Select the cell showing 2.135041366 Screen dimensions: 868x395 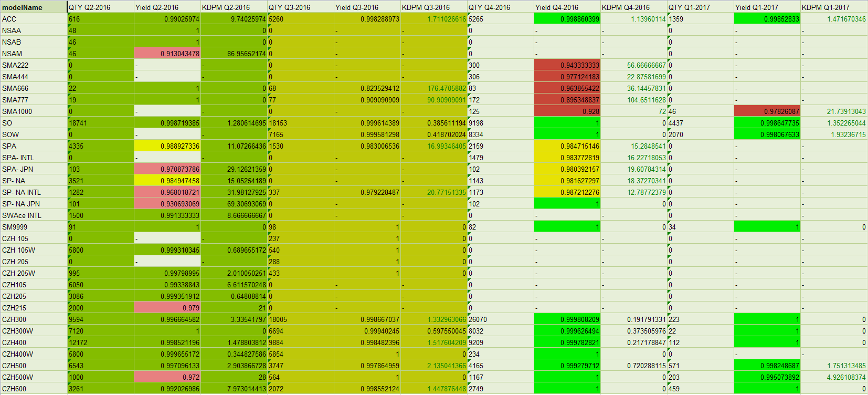point(434,366)
